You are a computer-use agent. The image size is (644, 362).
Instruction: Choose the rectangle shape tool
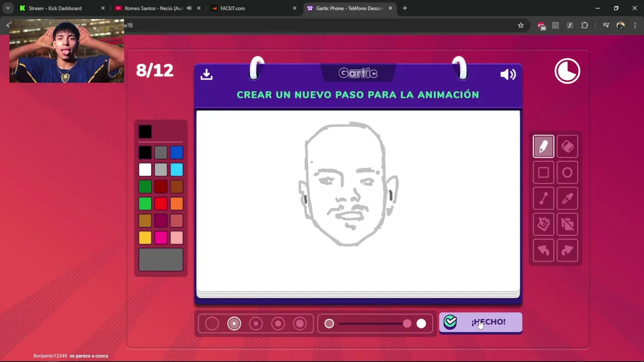click(x=543, y=173)
